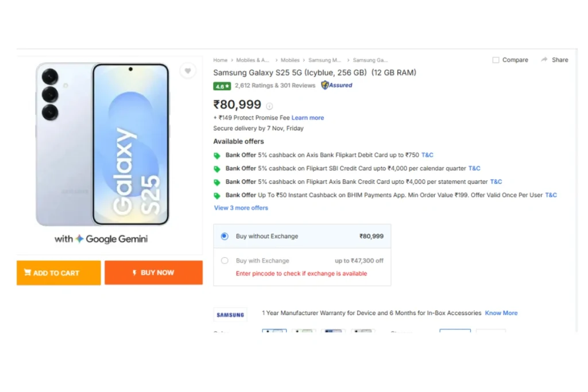Click the Share arrow icon
The image size is (588, 392).
pyautogui.click(x=544, y=60)
